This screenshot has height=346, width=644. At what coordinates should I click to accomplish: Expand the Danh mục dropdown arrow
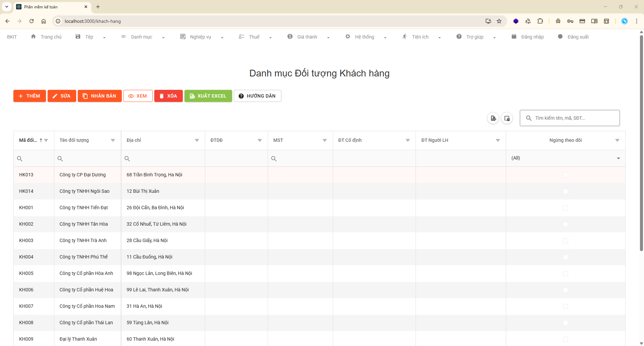163,38
